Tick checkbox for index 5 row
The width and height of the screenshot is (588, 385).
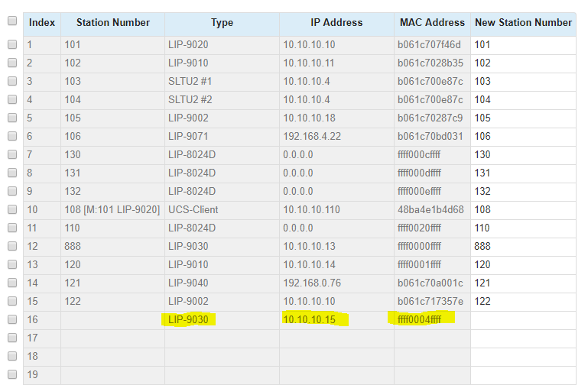(12, 118)
